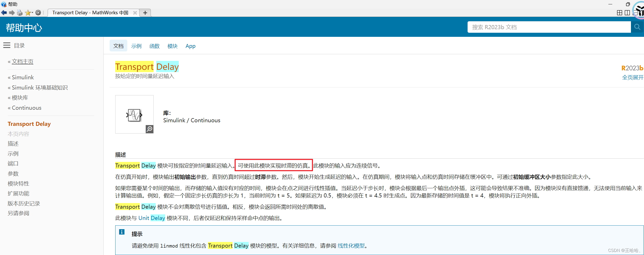Navigate up to Simulink in sidebar
Screen dimensions: 644x255
[23, 77]
